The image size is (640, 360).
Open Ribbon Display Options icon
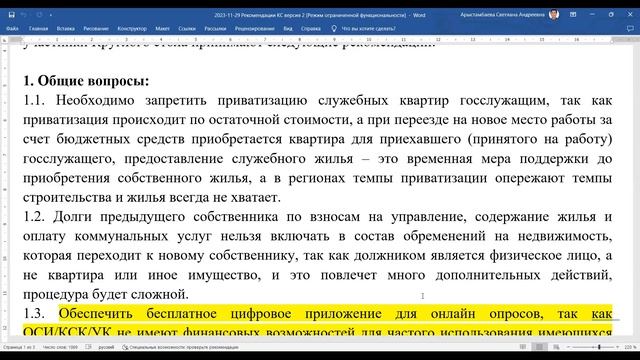pyautogui.click(x=573, y=15)
